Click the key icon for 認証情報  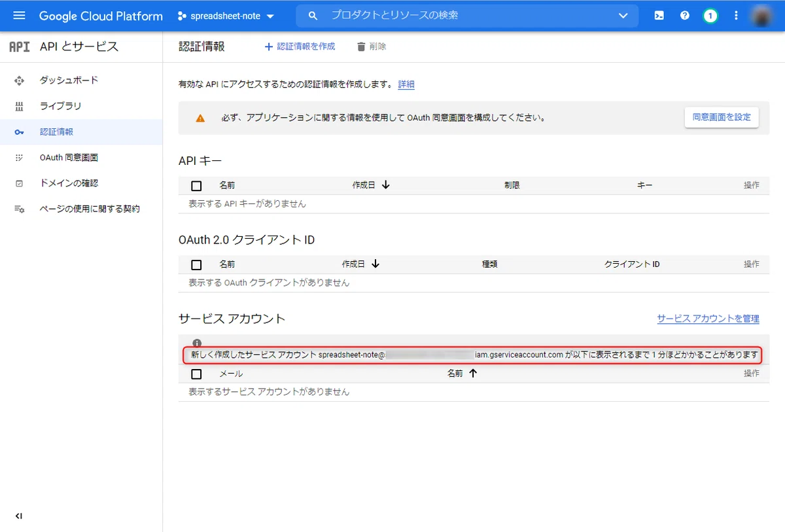pyautogui.click(x=19, y=132)
